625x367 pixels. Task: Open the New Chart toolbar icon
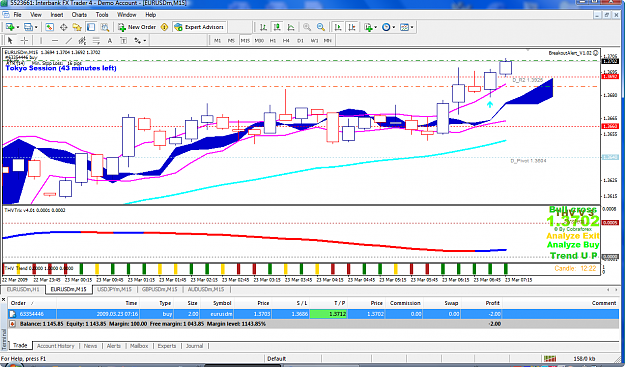[x=10, y=27]
